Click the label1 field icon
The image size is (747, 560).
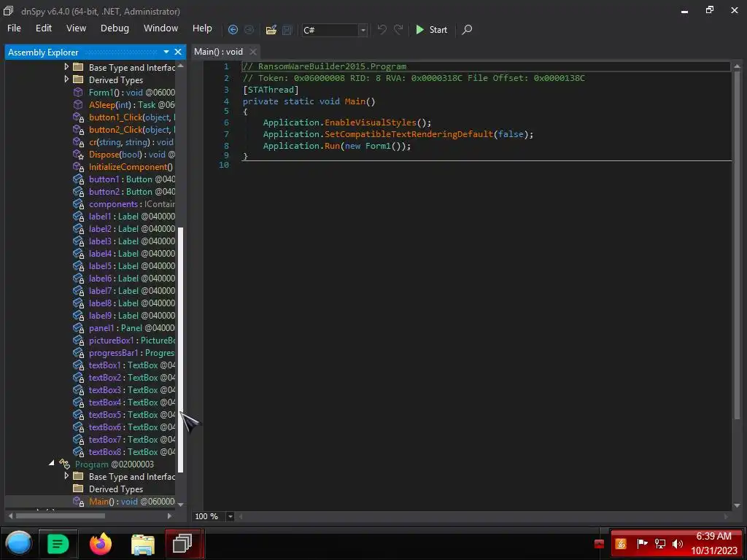(78, 216)
